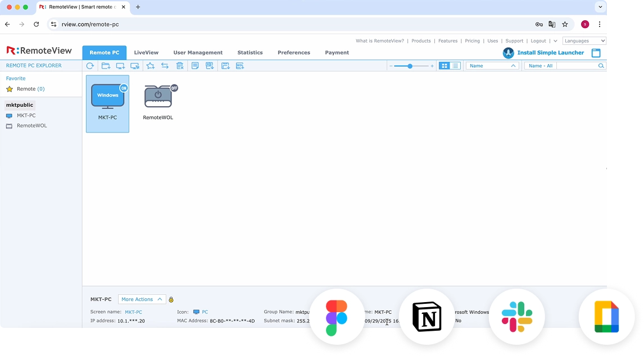Click the Logout link
The width and height of the screenshot is (644, 356).
click(x=538, y=41)
